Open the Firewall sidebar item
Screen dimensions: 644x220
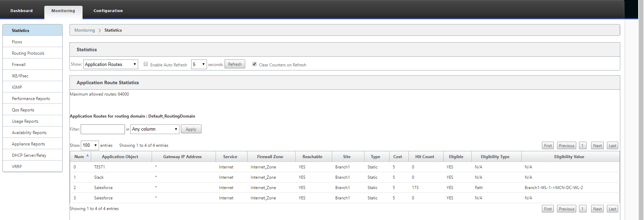[x=32, y=64]
